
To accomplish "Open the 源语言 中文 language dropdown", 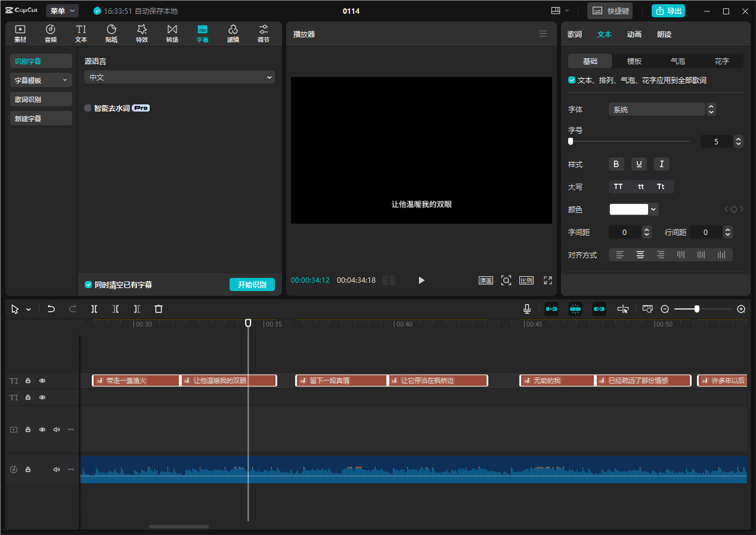I will point(179,77).
